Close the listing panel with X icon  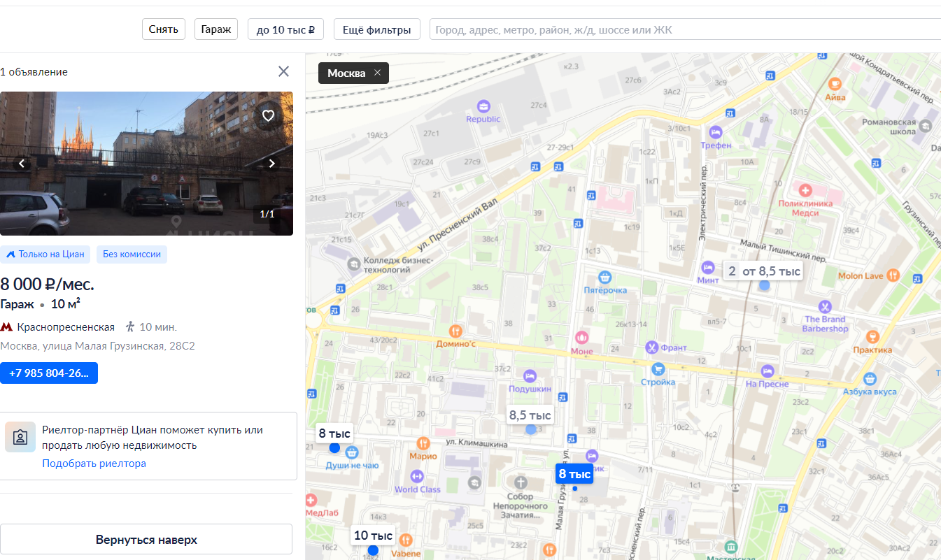[x=283, y=71]
